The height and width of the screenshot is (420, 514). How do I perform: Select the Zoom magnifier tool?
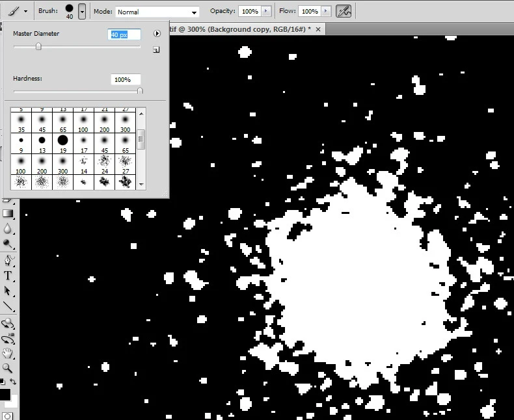8,368
